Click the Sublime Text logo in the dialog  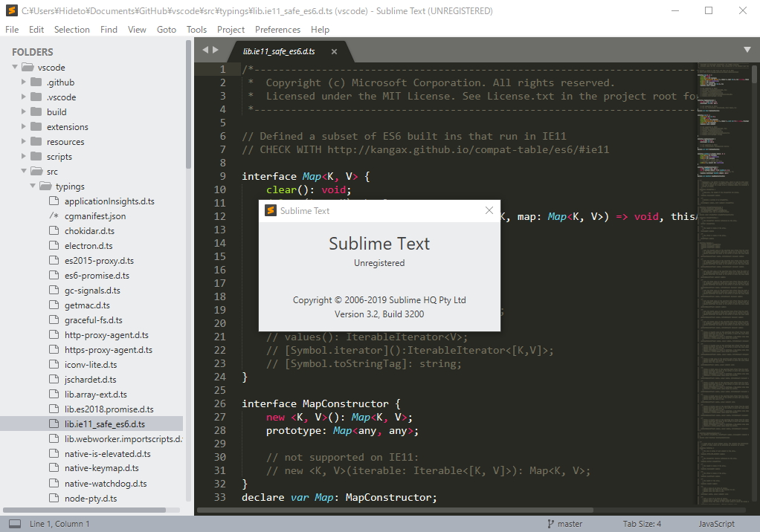coord(268,210)
